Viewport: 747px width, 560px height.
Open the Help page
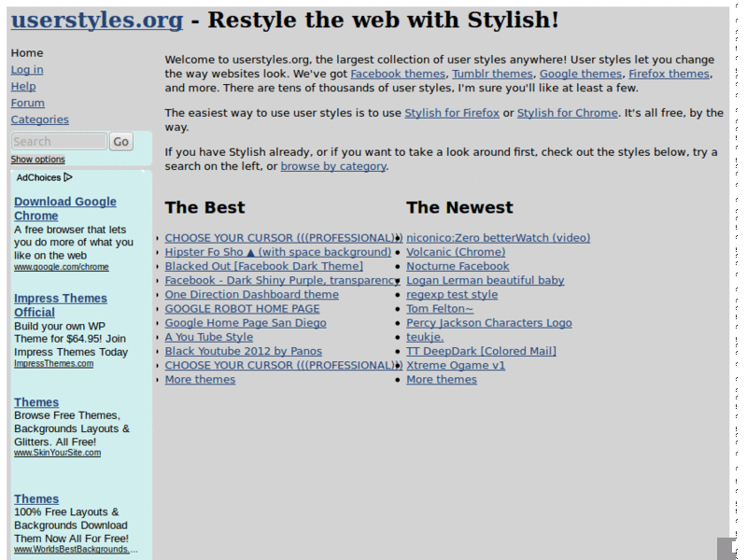point(23,86)
